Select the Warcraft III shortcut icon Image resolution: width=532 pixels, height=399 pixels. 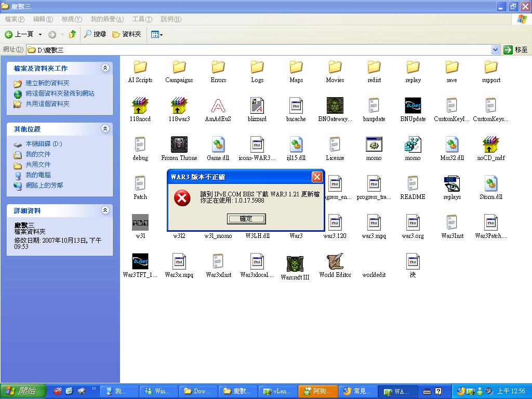click(x=295, y=264)
